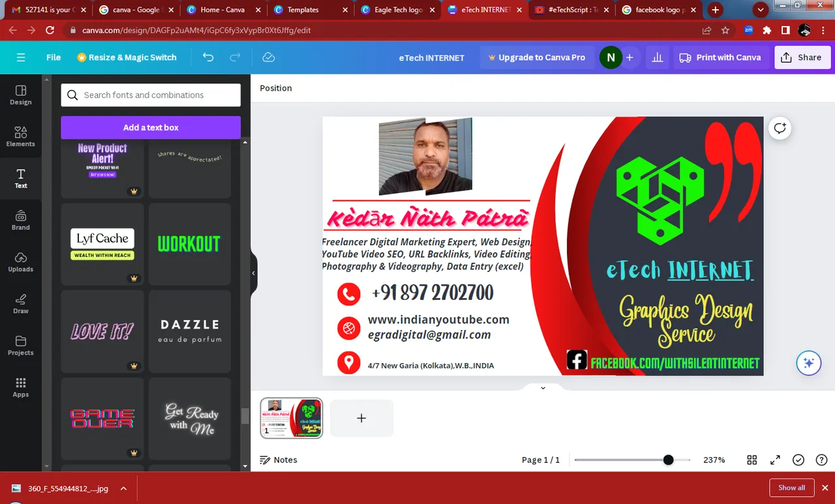Undo the last action
The image size is (835, 504).
pyautogui.click(x=208, y=57)
